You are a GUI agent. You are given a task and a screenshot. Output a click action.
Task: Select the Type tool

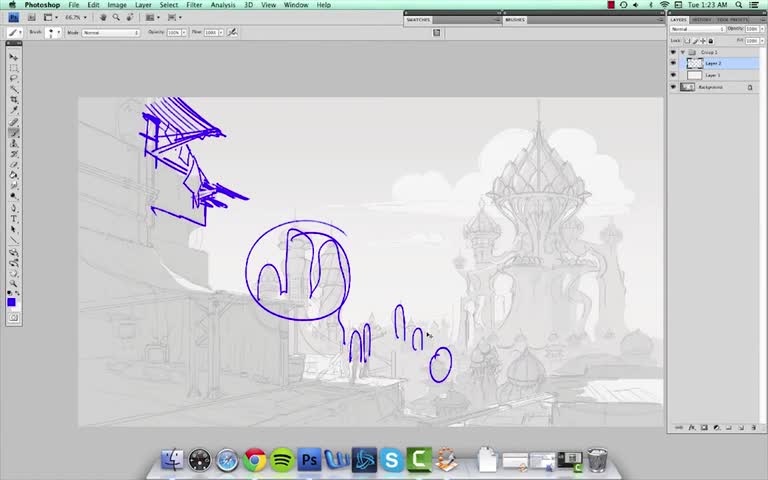coord(14,218)
